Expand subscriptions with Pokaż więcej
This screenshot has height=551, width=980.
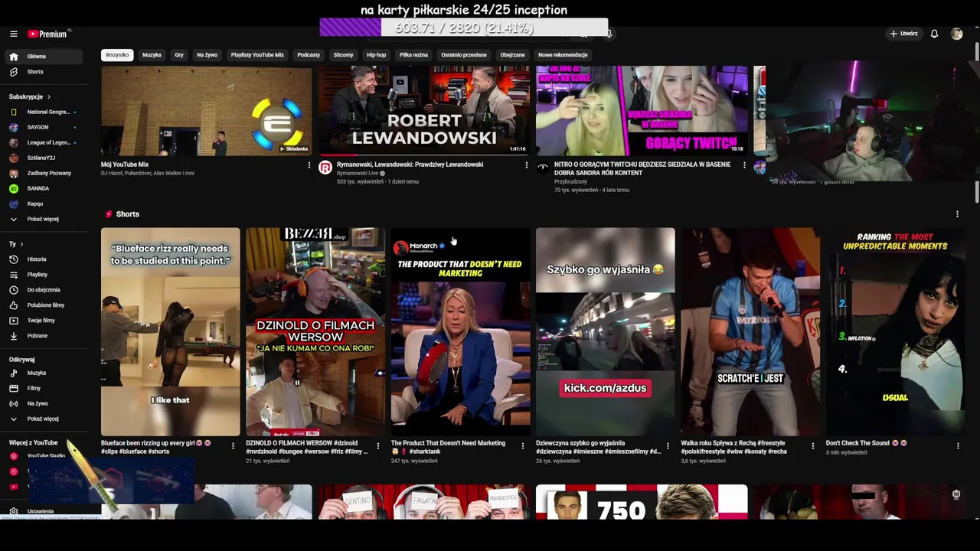[45, 220]
